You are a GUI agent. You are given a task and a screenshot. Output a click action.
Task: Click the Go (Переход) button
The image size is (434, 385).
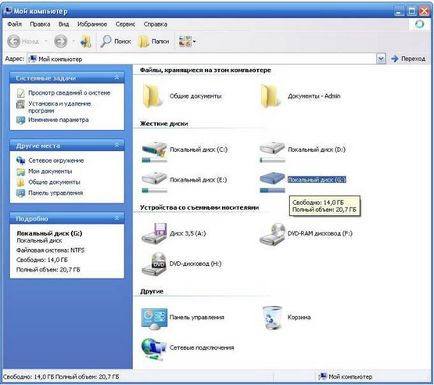pyautogui.click(x=408, y=59)
